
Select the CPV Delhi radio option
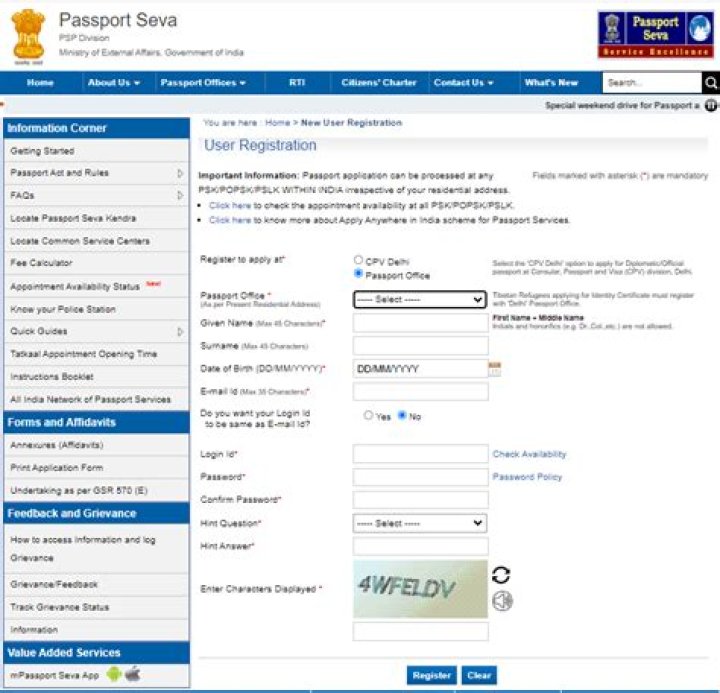[358, 260]
